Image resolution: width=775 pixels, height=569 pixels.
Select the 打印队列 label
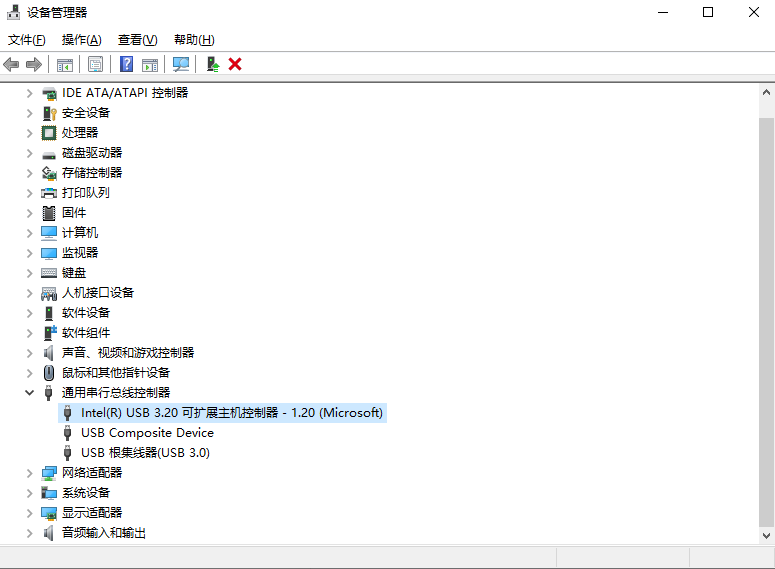86,193
